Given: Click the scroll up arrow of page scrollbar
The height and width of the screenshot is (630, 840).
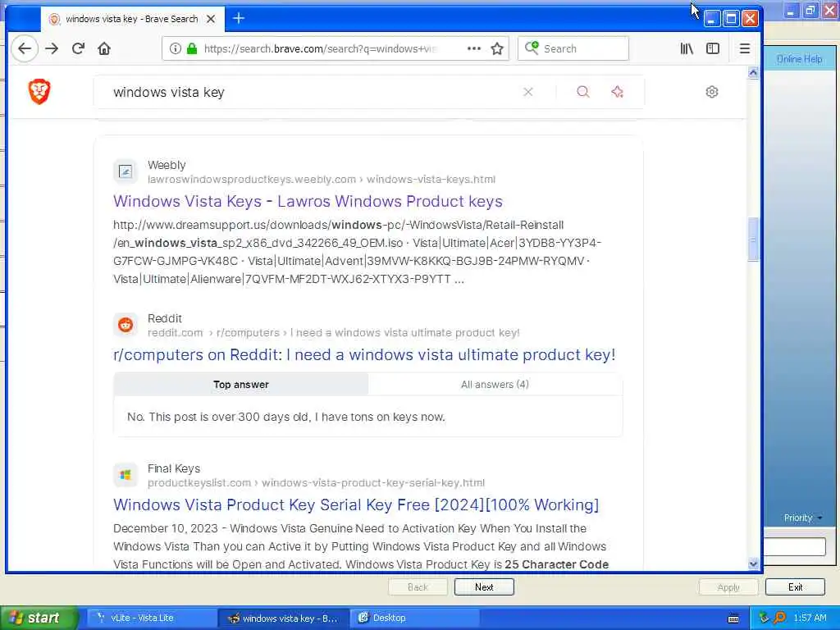Looking at the screenshot, I should pos(753,72).
